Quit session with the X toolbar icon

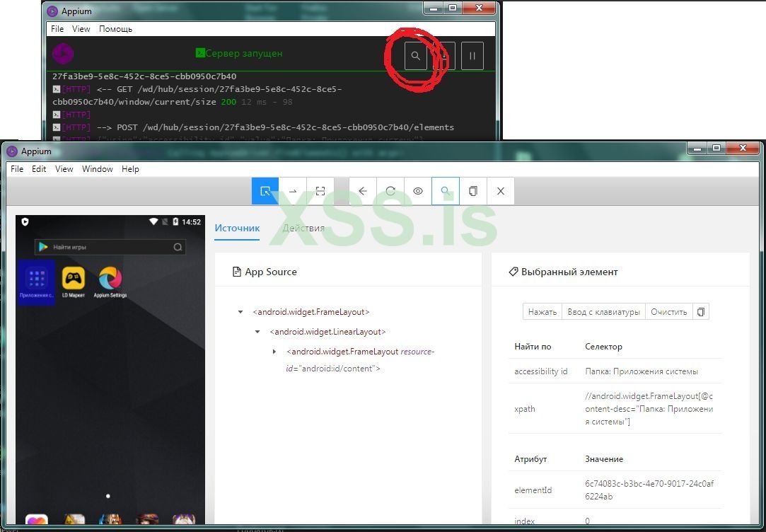pos(500,191)
